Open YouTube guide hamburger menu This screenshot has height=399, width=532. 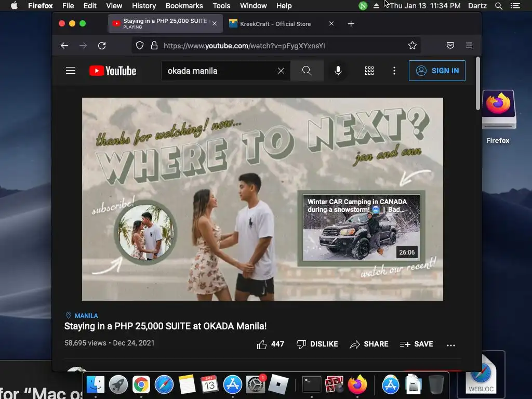[x=71, y=71]
